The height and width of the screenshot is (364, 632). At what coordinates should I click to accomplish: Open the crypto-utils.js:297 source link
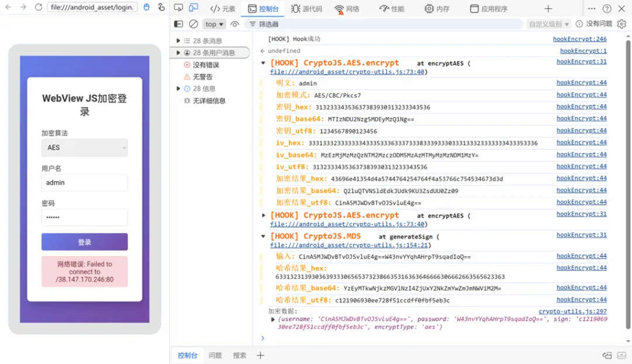coord(573,311)
